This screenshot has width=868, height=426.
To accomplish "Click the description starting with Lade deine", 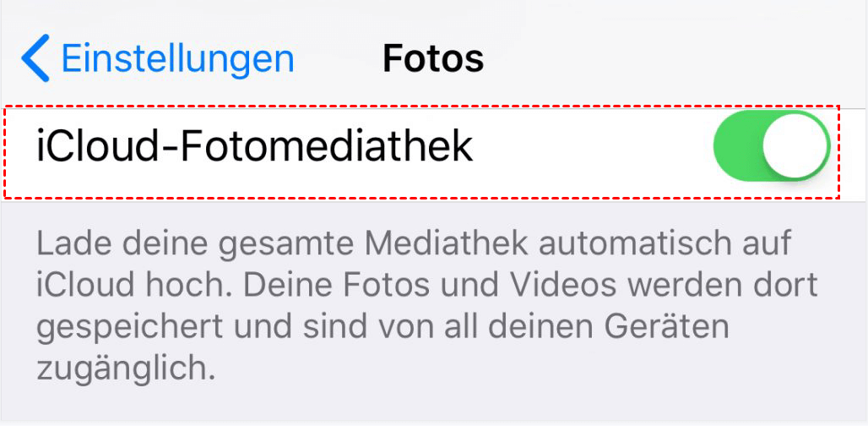I will [x=427, y=306].
